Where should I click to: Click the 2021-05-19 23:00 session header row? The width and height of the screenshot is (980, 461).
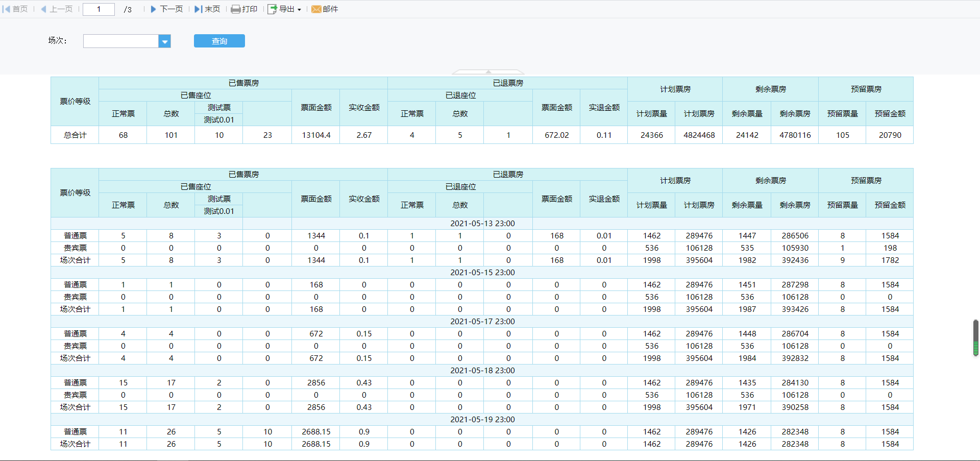coord(482,420)
